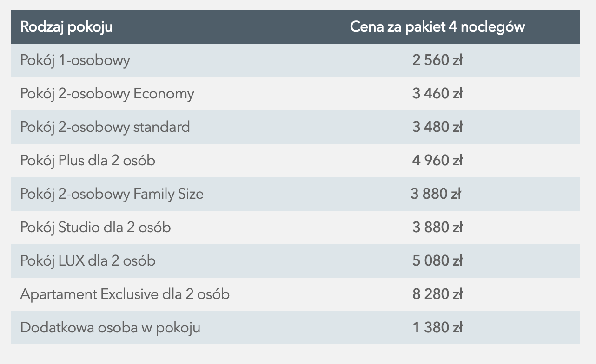Select 'Pokój Studio dla 2 osób' row
The height and width of the screenshot is (364, 596).
[295, 227]
